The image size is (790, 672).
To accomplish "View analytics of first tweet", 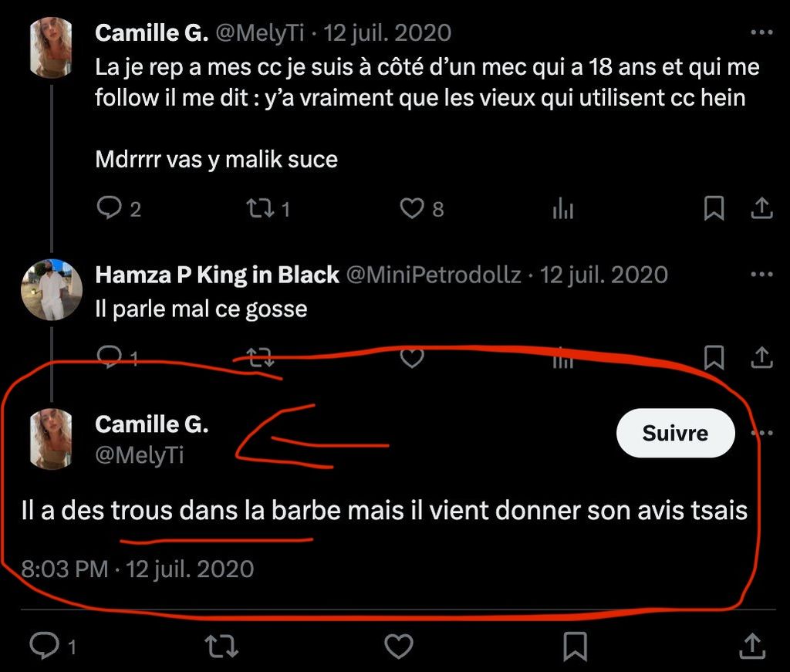I will pyautogui.click(x=563, y=208).
